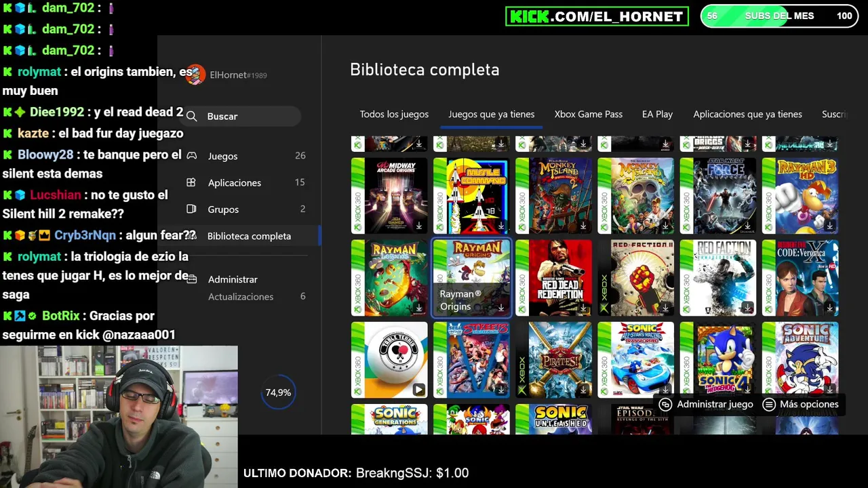Viewport: 868px width, 488px height.
Task: Open Actualizaciones with 6 pending
Action: click(x=256, y=296)
